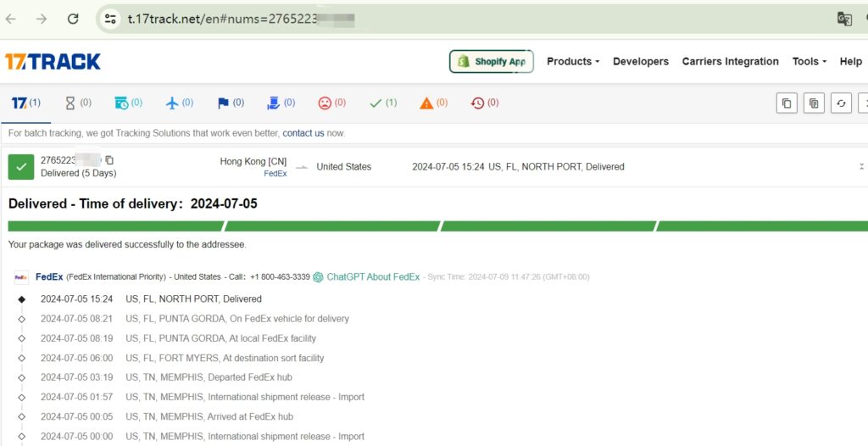Screen dimensions: 868x446
Task: Click the Sync Time 2024-07-09 text
Action: [509, 277]
